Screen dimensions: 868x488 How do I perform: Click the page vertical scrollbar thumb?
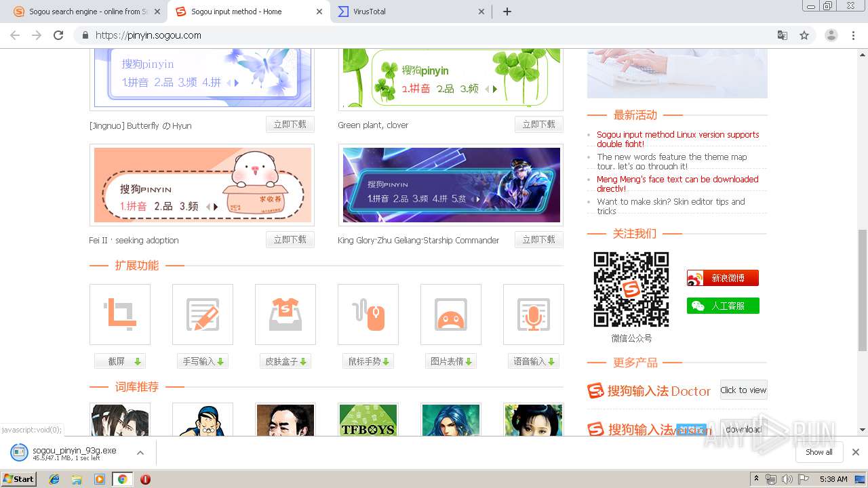[863, 290]
